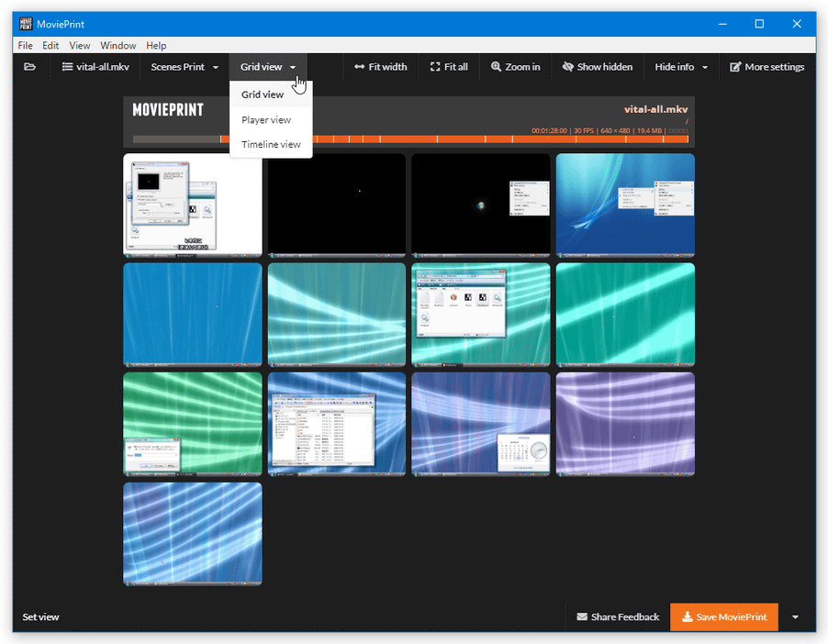The height and width of the screenshot is (644, 828).
Task: Open the File menu
Action: click(26, 45)
